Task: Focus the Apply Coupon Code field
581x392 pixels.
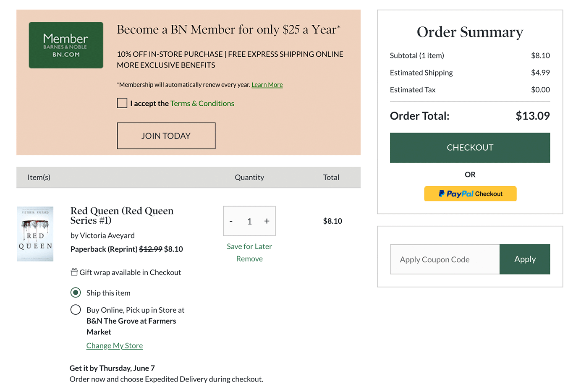Action: coord(445,259)
